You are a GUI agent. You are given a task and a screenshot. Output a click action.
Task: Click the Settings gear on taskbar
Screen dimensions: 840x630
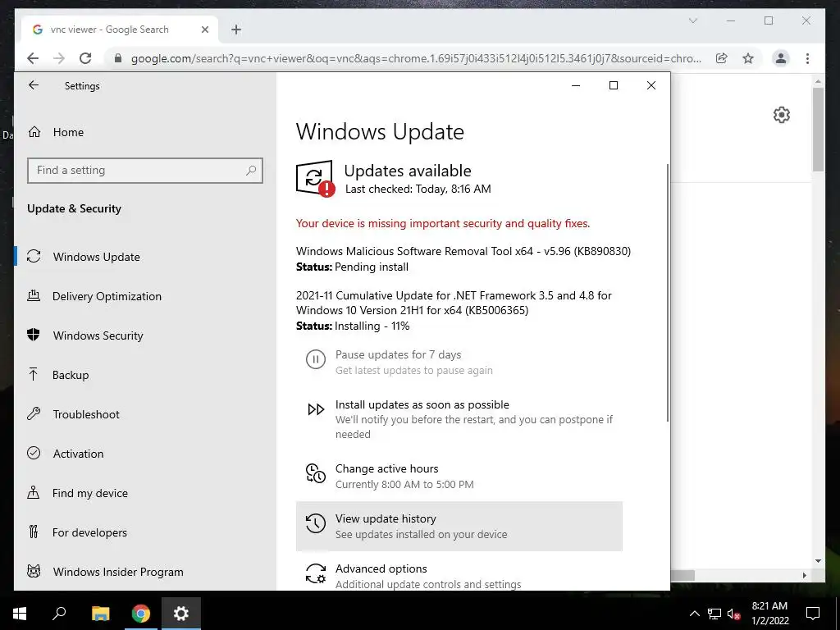(181, 614)
